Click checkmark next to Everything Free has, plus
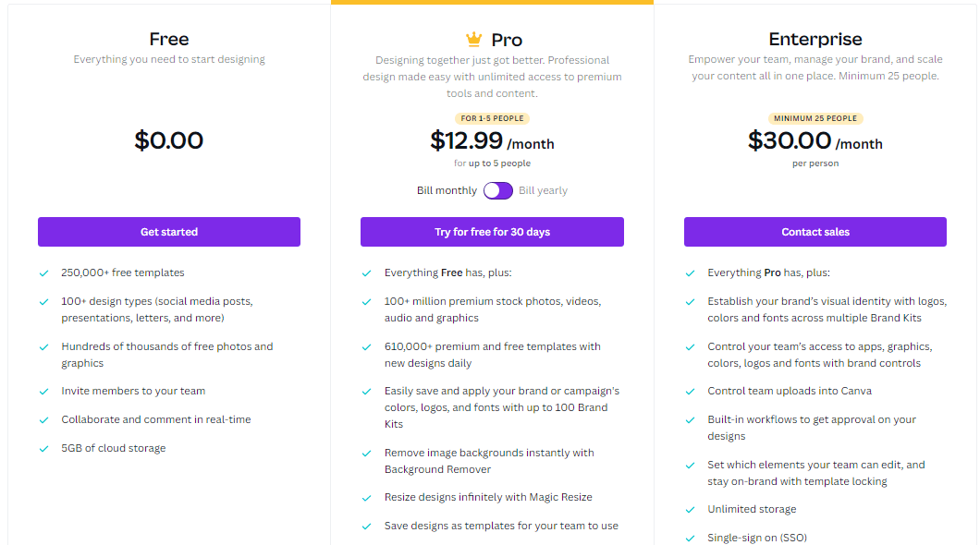This screenshot has height=545, width=980. click(367, 273)
